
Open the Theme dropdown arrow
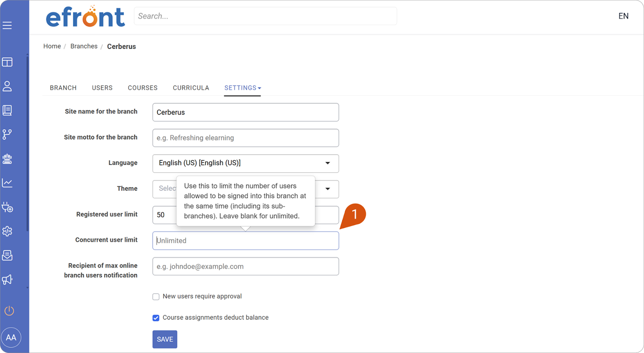pos(328,189)
